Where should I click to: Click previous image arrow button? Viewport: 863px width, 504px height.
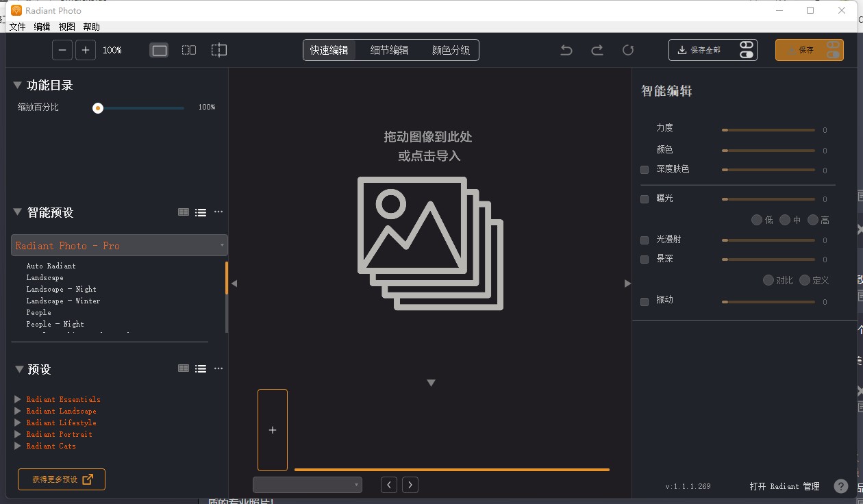coord(389,485)
